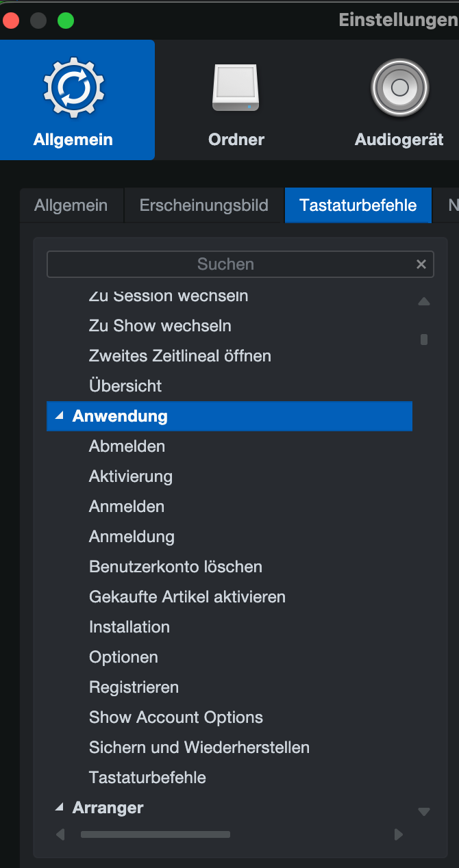459x868 pixels.
Task: Click the Suchen search field
Action: (x=226, y=264)
